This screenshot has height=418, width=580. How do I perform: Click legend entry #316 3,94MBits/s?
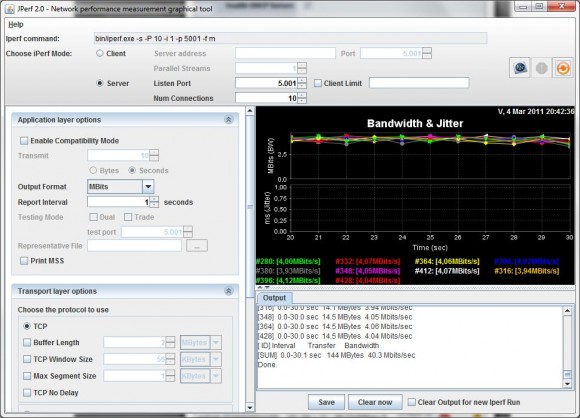tap(527, 271)
